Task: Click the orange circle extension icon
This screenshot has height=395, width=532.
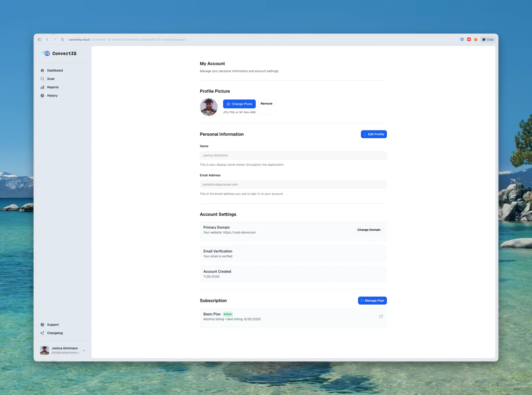Action: point(476,39)
